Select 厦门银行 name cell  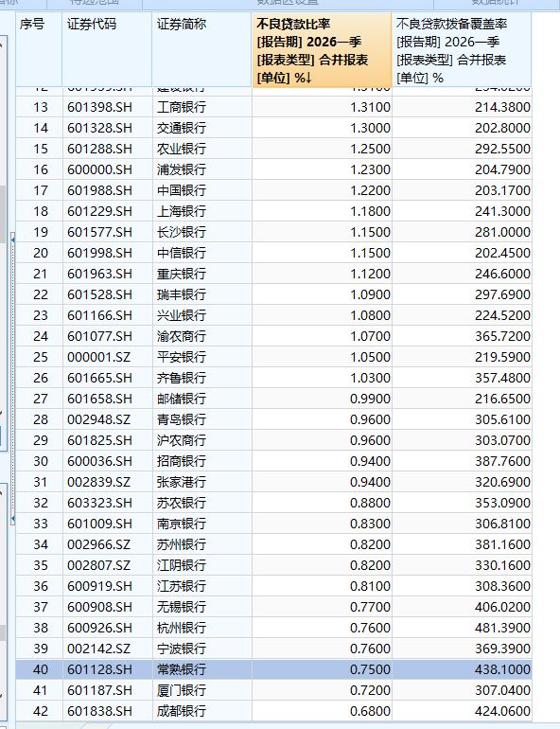202,690
